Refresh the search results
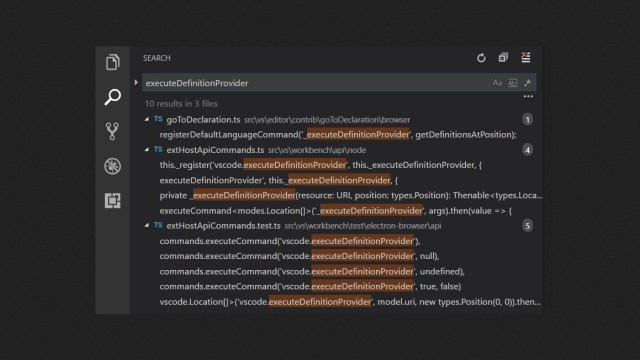 [x=481, y=58]
